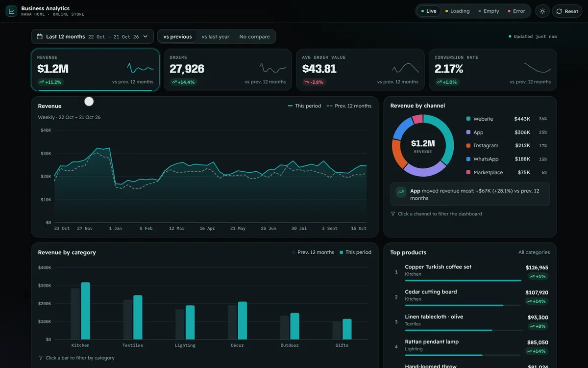Open the Orders KPI card
The height and width of the screenshot is (368, 588).
tap(228, 70)
